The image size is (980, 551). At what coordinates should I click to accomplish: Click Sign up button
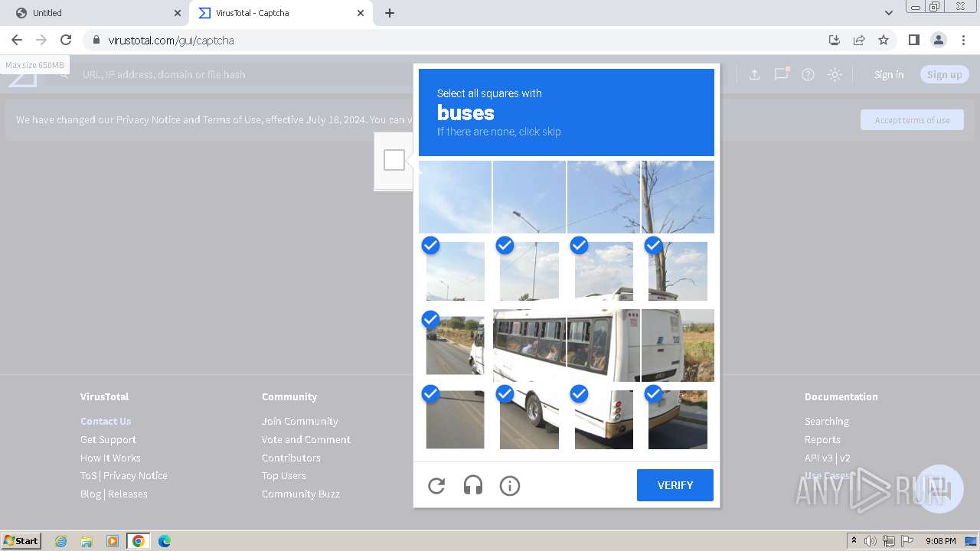pos(945,74)
